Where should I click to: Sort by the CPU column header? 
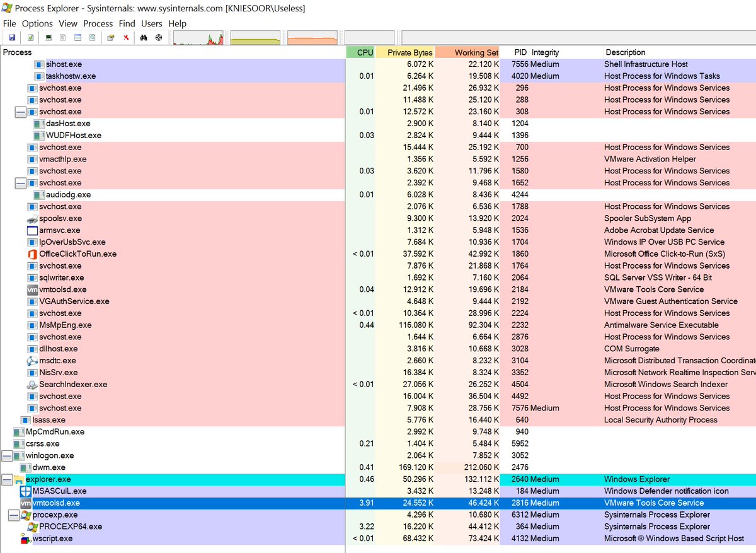[x=361, y=52]
